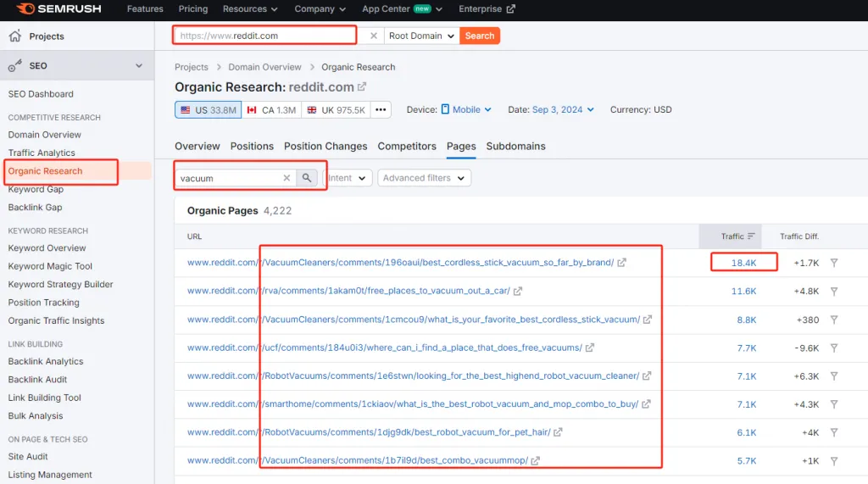Open best_robot_vacuum_for_pet_hair external icon
Image resolution: width=868 pixels, height=484 pixels.
(x=558, y=432)
